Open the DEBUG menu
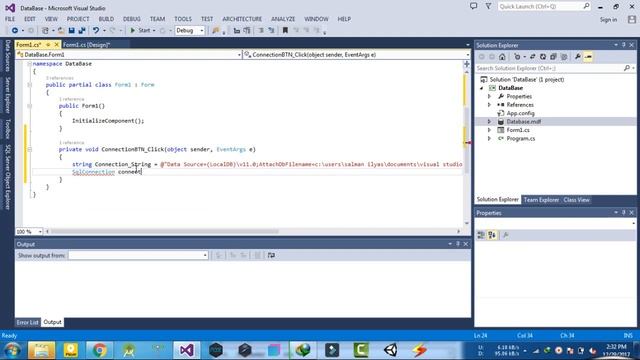Viewport: 640px width, 360px height. tap(131, 19)
